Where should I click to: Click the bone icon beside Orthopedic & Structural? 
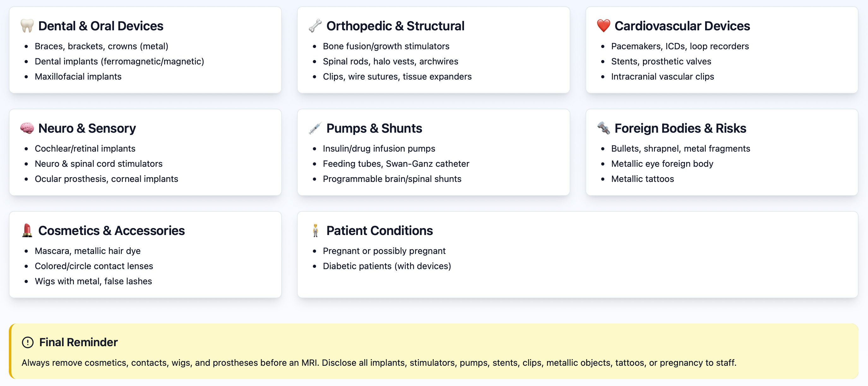(x=315, y=26)
